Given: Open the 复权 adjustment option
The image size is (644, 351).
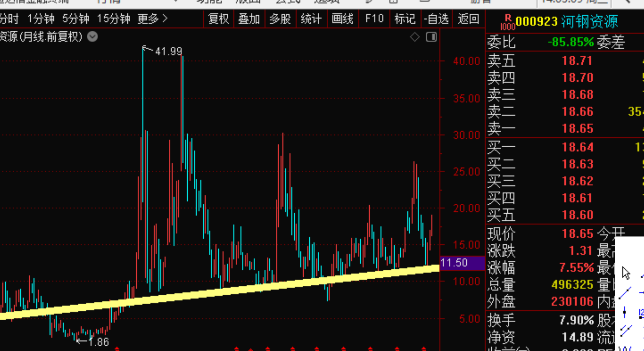Looking at the screenshot, I should [x=218, y=19].
